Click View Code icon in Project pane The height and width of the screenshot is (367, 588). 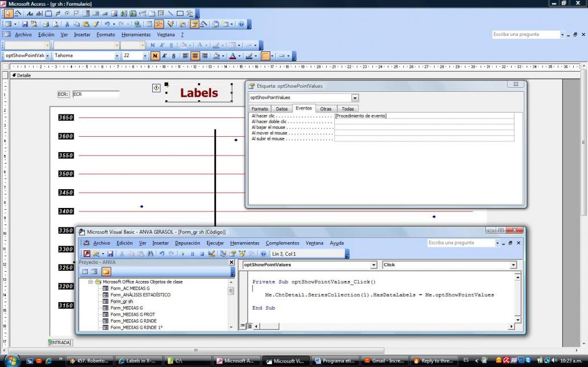click(x=85, y=272)
